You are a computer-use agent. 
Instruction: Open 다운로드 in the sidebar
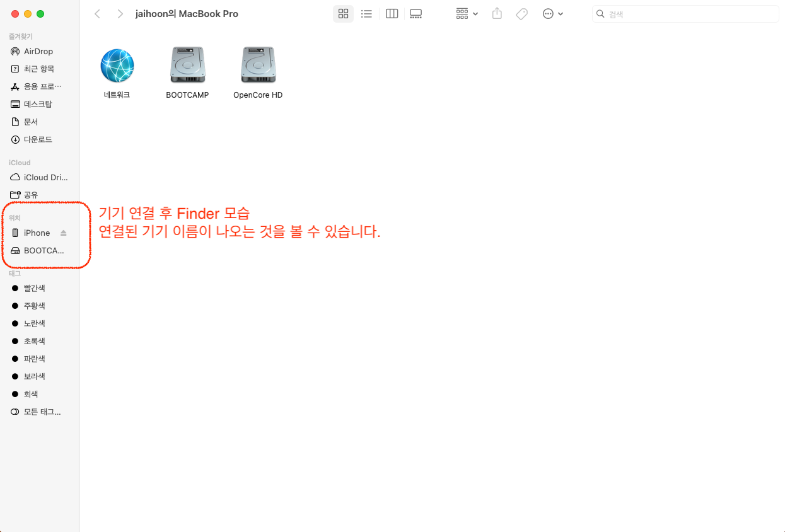coord(40,139)
